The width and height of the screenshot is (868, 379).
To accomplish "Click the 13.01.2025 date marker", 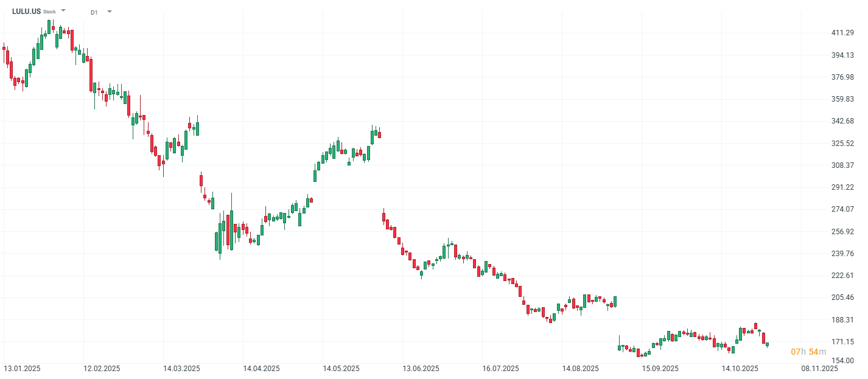I will pos(22,369).
